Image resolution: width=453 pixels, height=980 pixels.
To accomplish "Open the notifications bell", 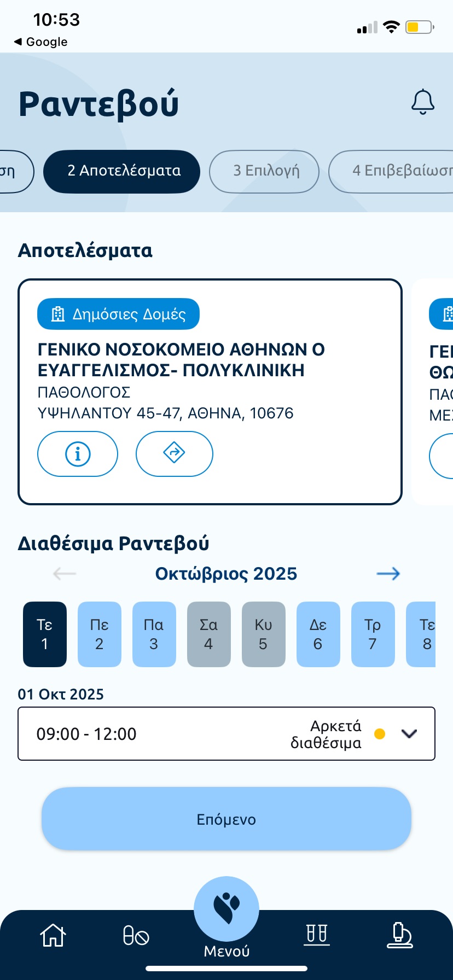I will tap(422, 102).
